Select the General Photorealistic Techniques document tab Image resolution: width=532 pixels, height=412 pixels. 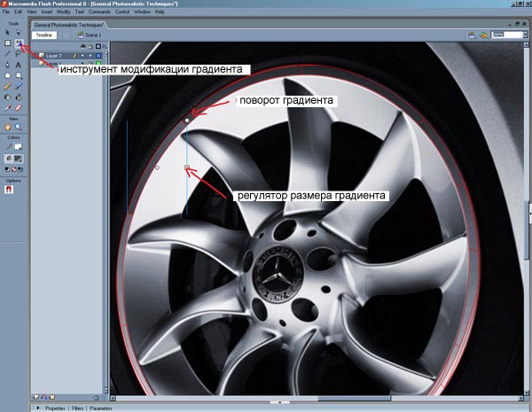coord(68,25)
